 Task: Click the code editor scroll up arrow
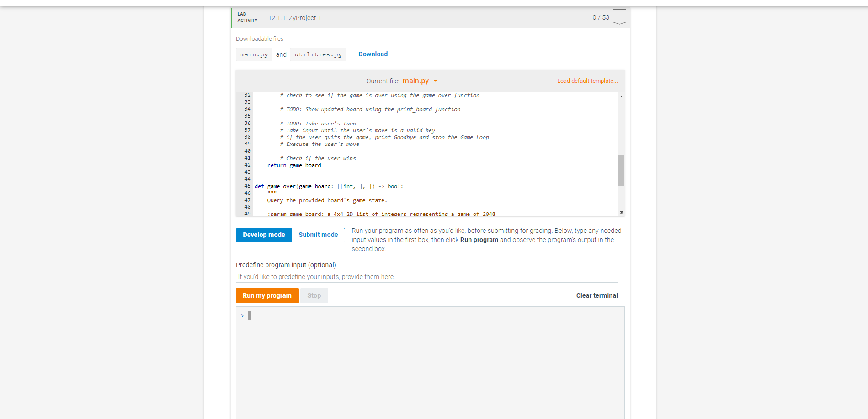tap(621, 97)
